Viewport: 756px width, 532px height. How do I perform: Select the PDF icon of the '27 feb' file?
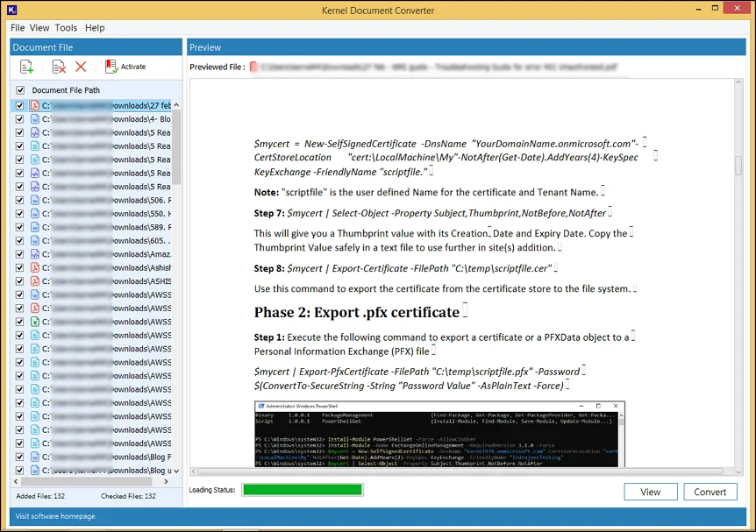(x=35, y=105)
